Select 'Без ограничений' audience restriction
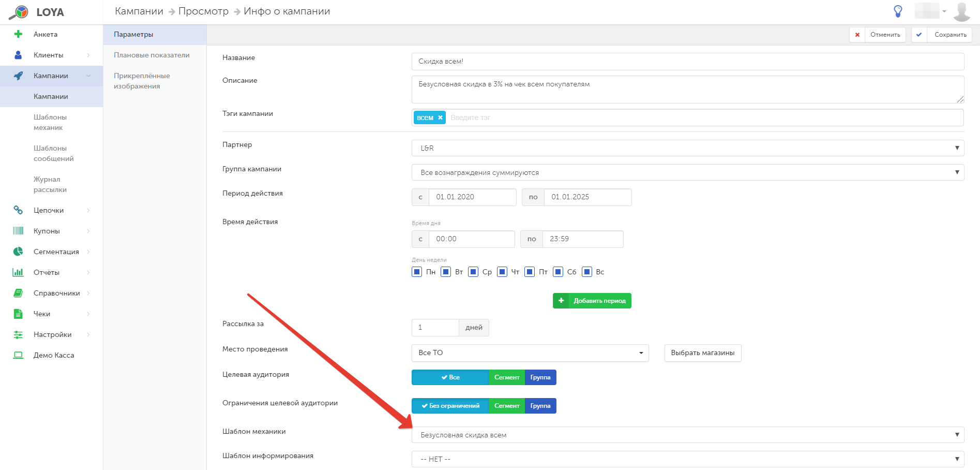 (x=450, y=406)
